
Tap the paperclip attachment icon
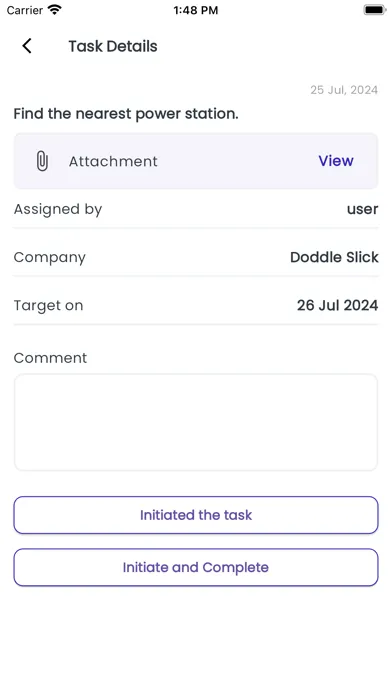(x=42, y=161)
